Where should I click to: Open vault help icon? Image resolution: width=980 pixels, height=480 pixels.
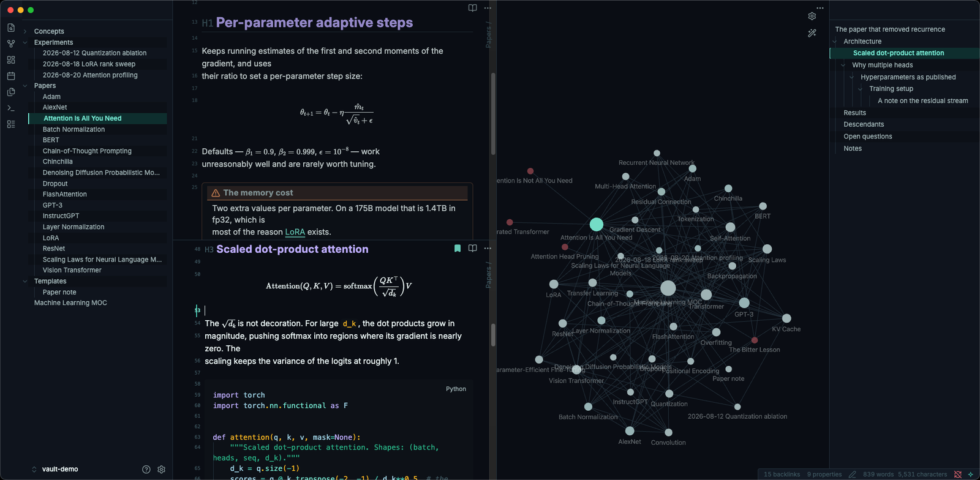[146, 470]
